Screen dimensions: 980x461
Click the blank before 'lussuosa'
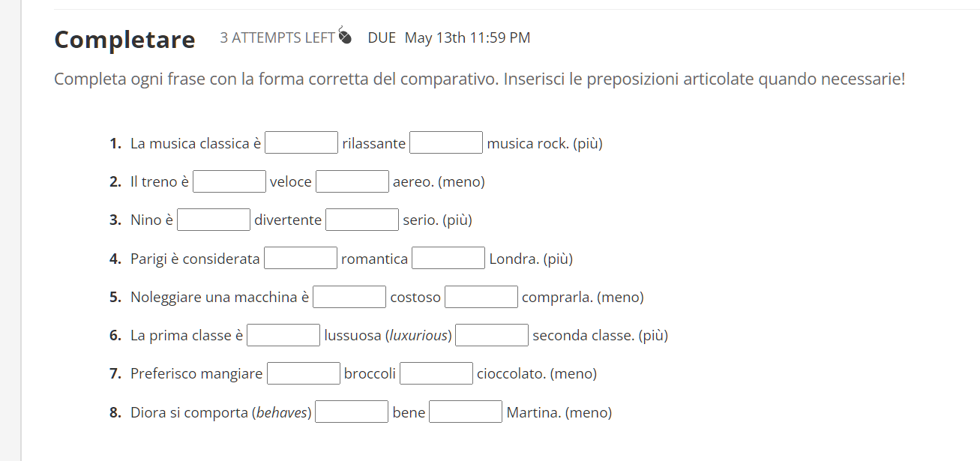click(283, 334)
